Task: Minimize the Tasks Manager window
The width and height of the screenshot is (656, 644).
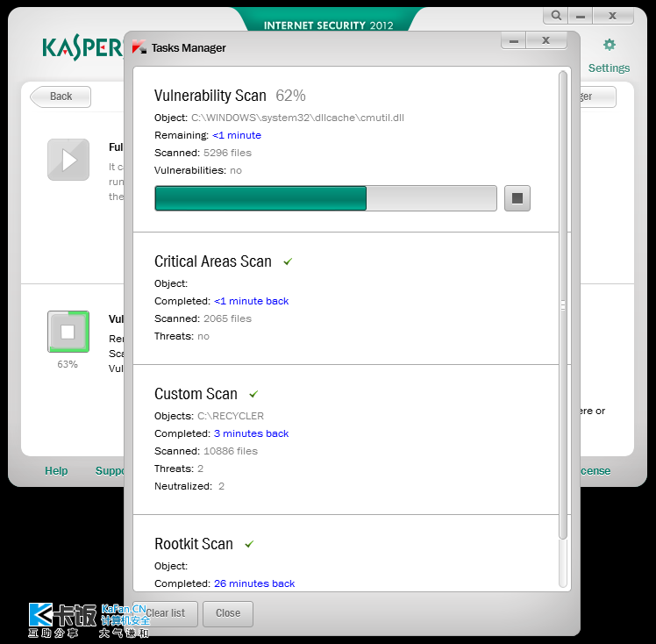Action: click(x=514, y=40)
